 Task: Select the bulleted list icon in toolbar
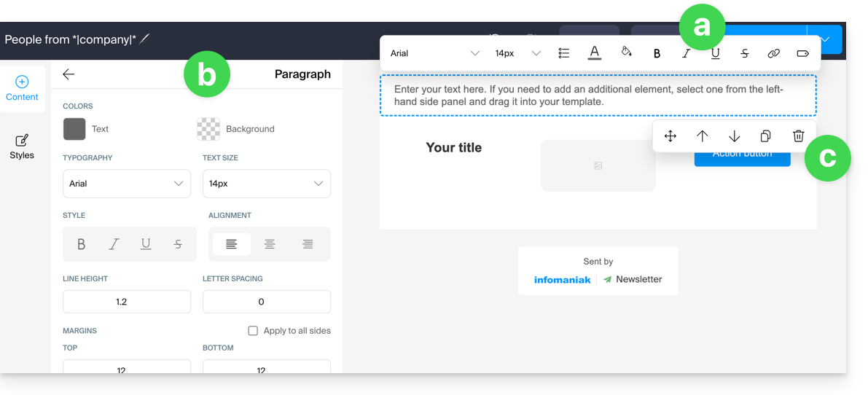563,53
